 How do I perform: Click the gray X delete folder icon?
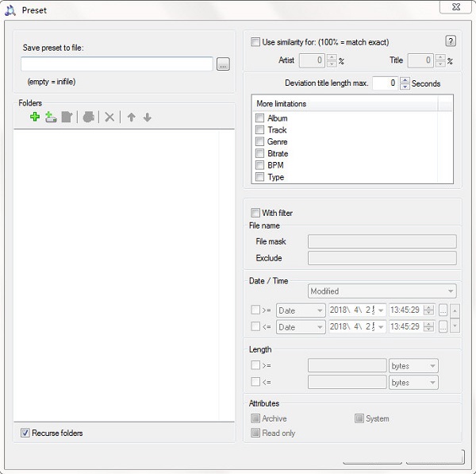point(109,118)
